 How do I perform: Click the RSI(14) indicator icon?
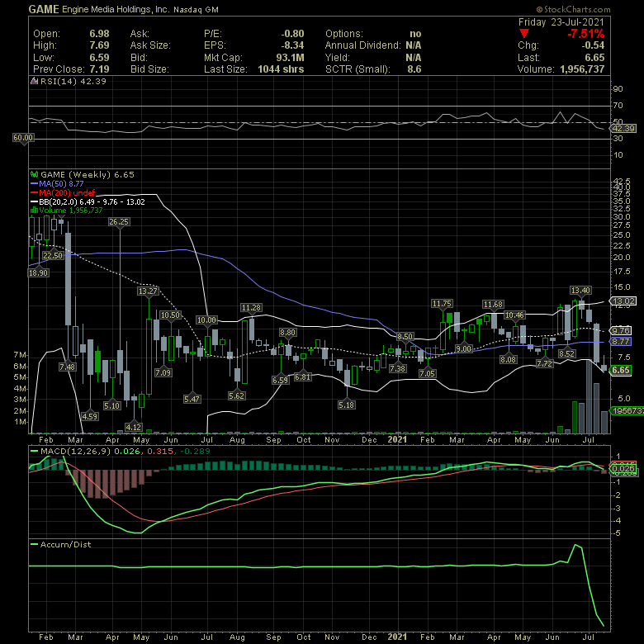coord(35,81)
